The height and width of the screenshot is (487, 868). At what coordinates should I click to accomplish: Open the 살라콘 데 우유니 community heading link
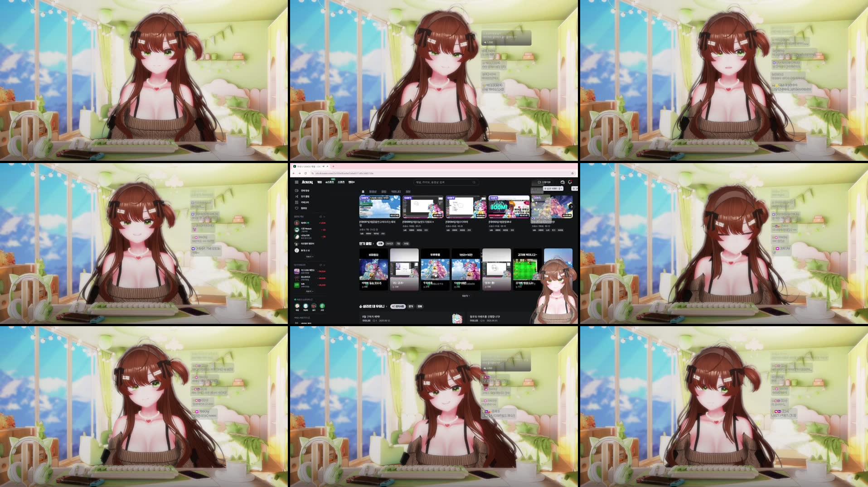[373, 306]
